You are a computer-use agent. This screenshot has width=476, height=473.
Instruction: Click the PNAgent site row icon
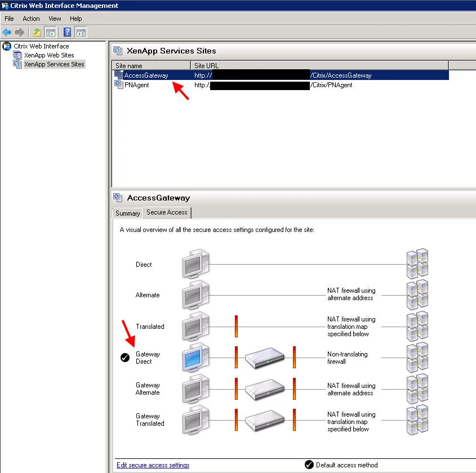(x=119, y=84)
